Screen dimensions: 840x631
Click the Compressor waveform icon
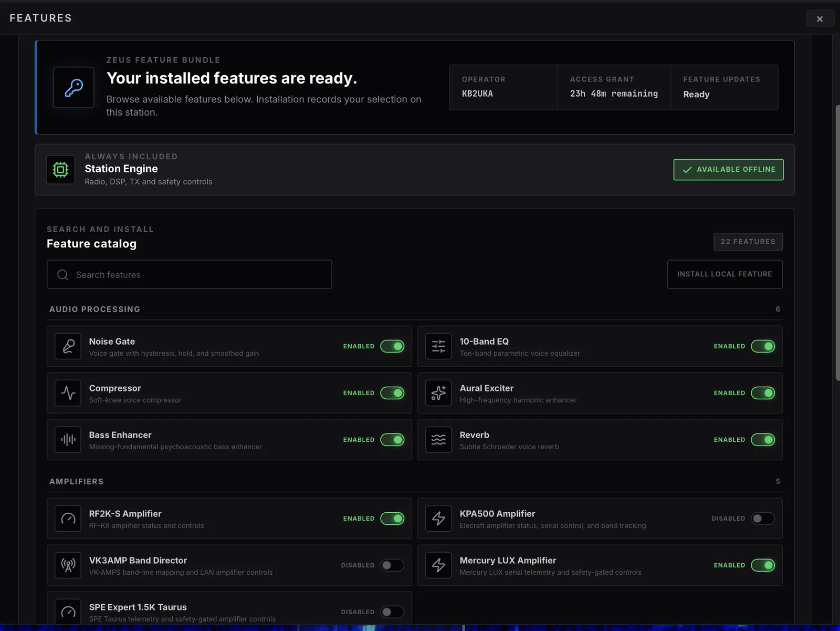click(x=68, y=393)
